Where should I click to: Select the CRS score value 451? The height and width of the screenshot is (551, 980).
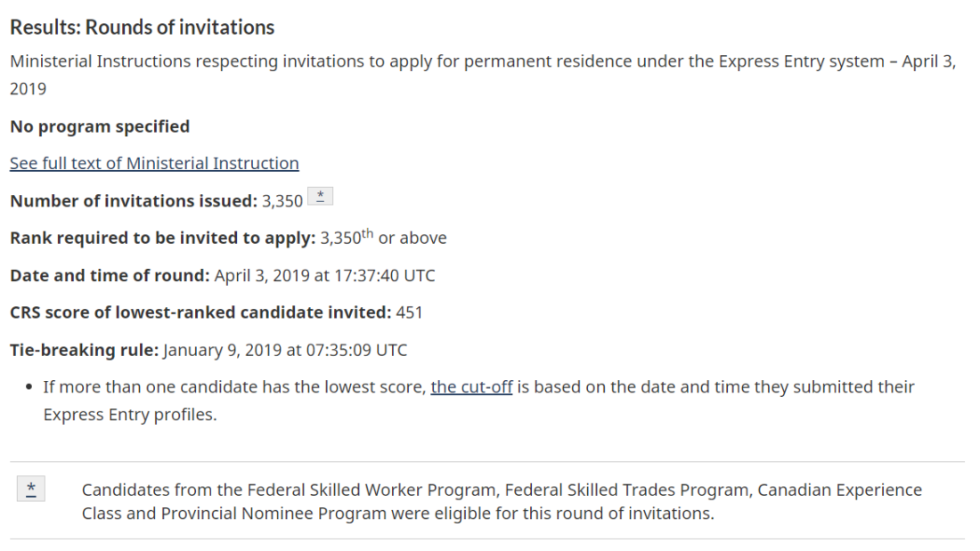410,312
